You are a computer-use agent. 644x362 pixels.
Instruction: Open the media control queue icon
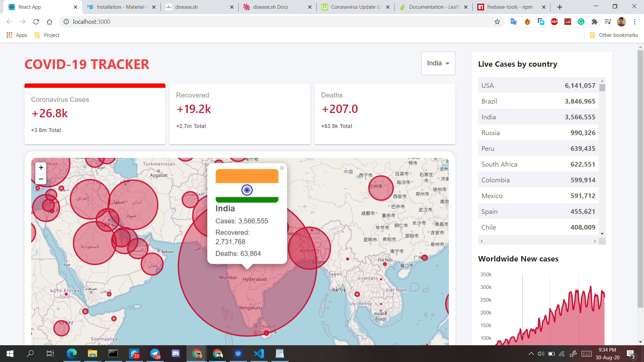click(608, 22)
